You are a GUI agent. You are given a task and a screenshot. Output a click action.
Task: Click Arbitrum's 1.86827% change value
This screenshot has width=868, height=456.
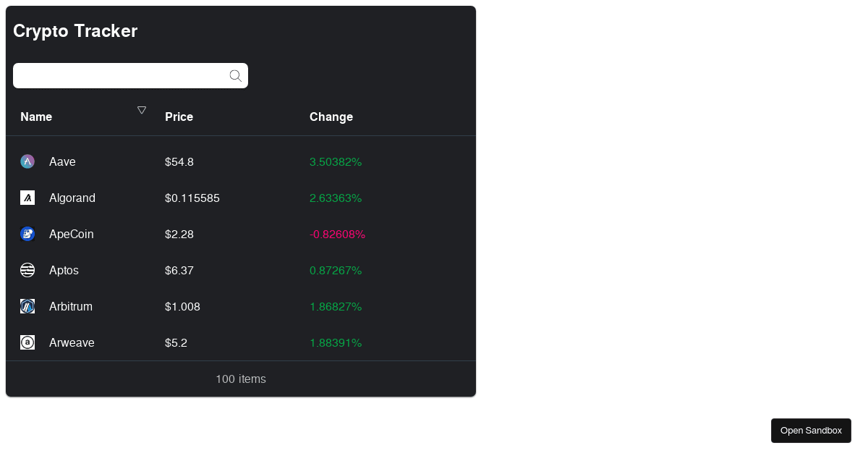coord(336,306)
